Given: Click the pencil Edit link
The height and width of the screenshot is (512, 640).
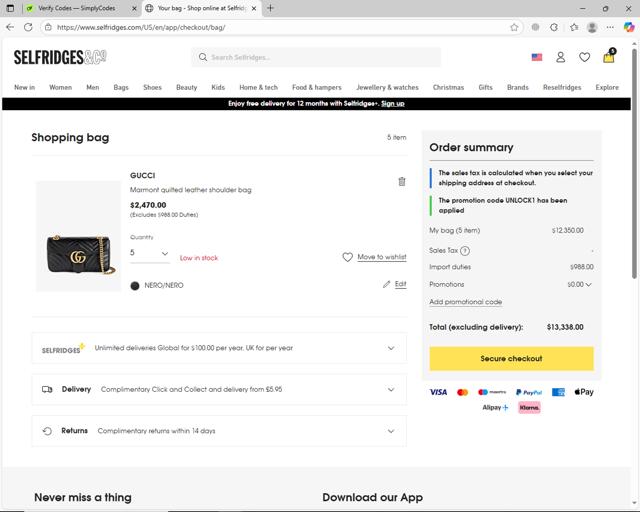Looking at the screenshot, I should click(395, 284).
